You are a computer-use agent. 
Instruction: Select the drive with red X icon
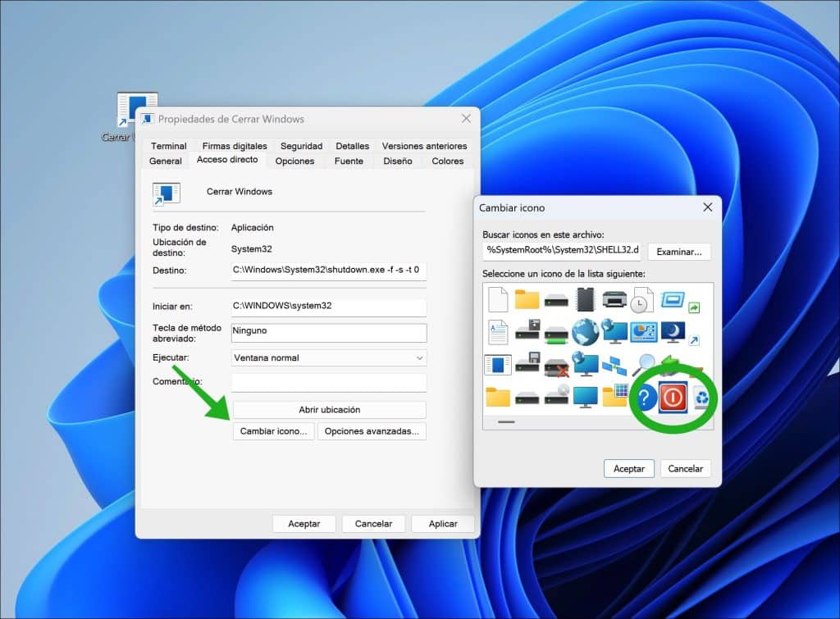tap(556, 367)
